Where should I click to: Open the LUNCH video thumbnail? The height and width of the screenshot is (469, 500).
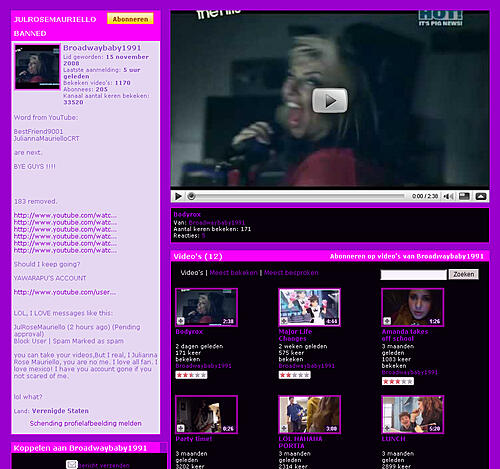coord(412,415)
